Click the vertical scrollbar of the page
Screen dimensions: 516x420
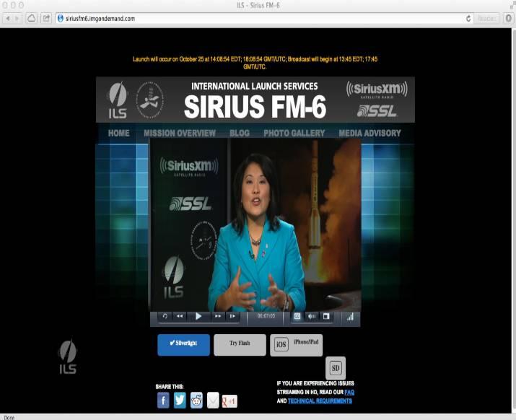point(513,221)
